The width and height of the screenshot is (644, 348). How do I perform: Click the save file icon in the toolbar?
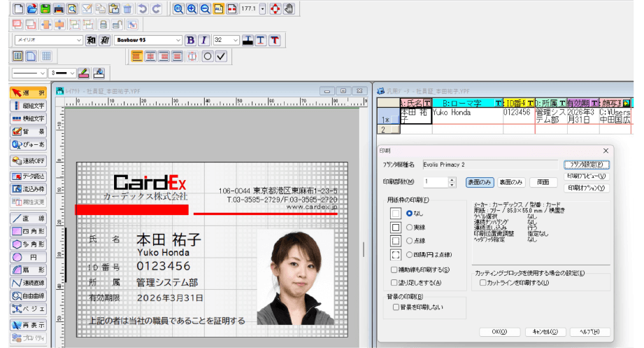(45, 9)
